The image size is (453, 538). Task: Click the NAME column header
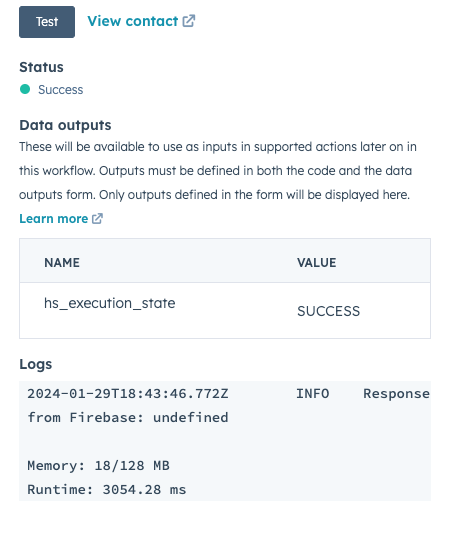(62, 263)
